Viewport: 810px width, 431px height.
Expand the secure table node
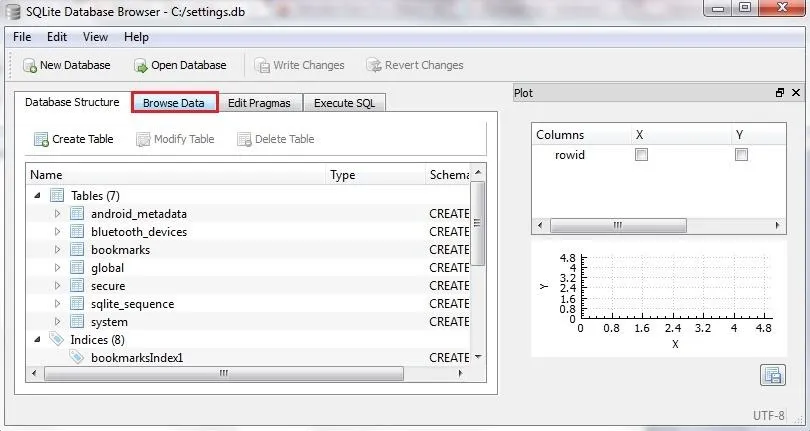point(57,286)
